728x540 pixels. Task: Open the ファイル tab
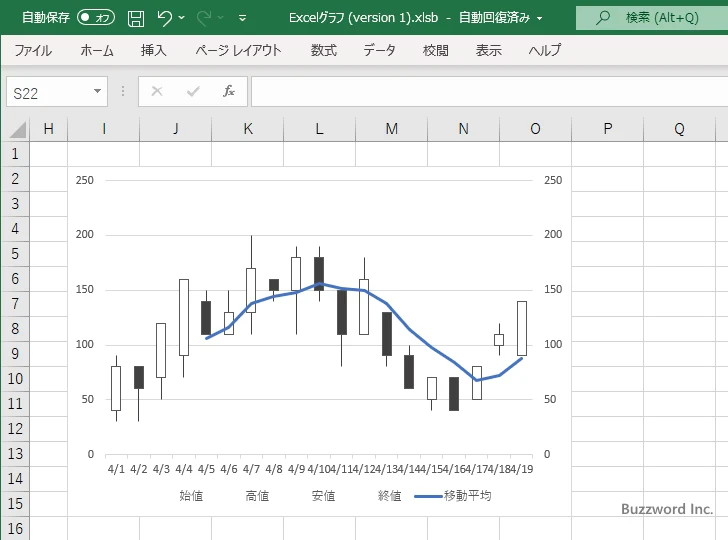tap(33, 50)
